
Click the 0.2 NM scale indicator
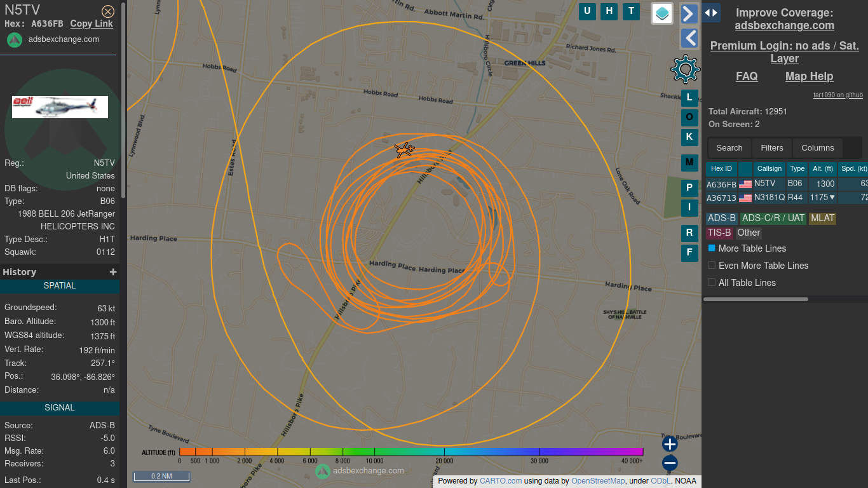click(x=161, y=476)
